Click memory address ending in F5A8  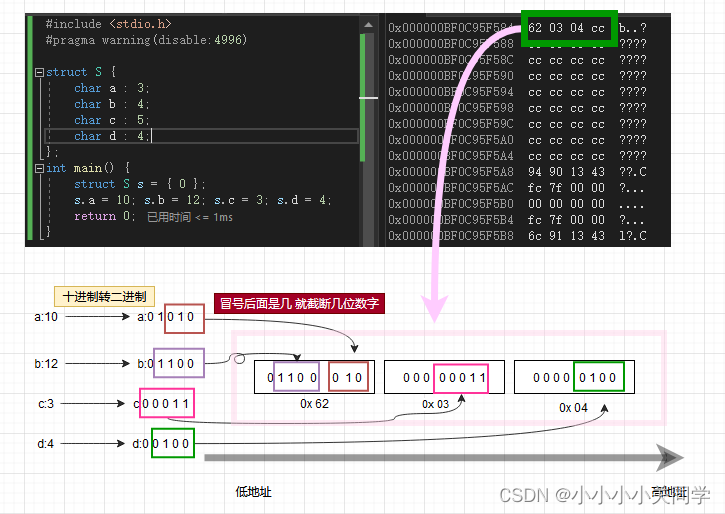coord(451,172)
